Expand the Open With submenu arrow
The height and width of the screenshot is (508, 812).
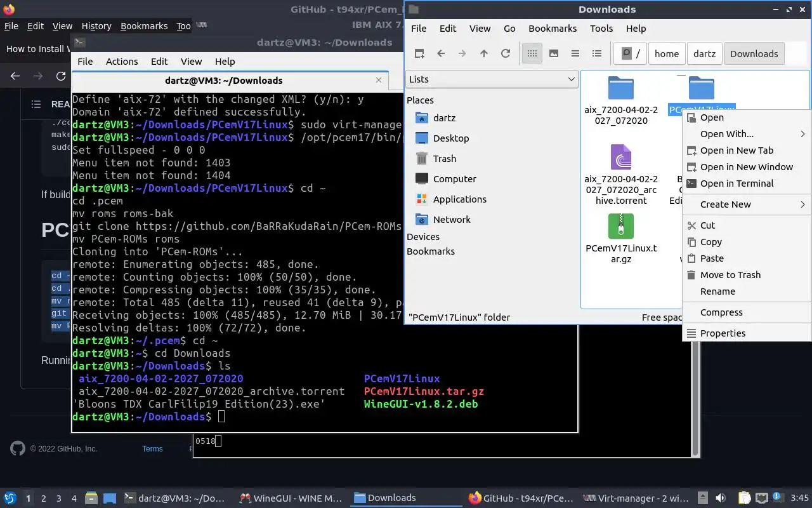point(802,134)
